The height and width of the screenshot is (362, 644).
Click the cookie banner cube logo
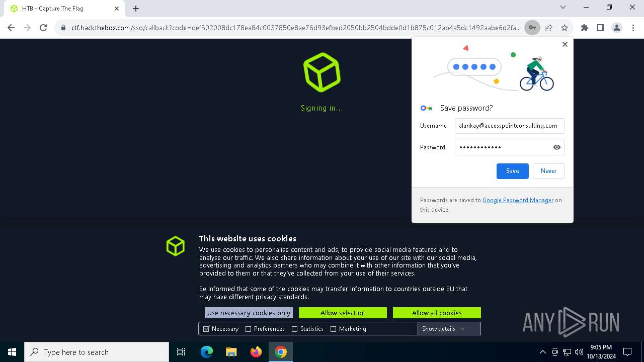pos(176,246)
